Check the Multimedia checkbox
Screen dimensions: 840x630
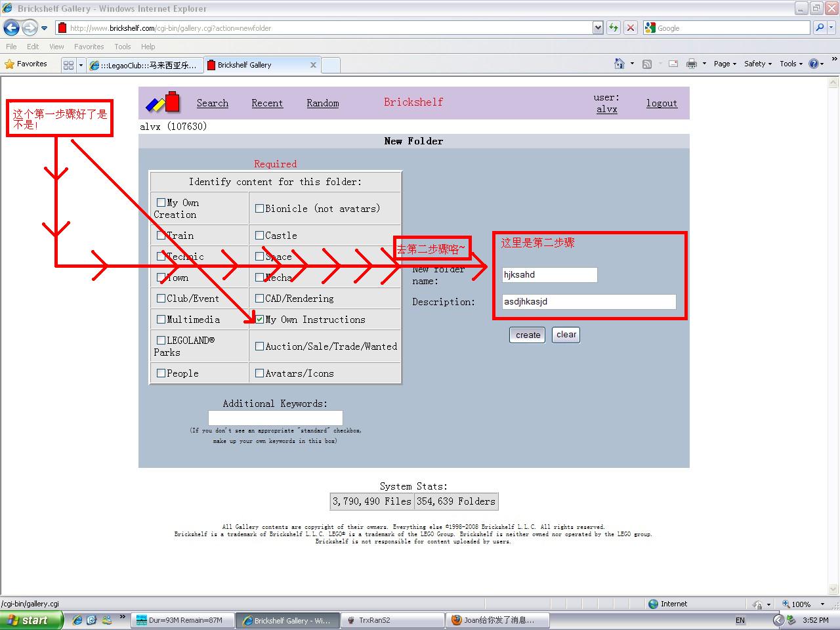point(161,320)
